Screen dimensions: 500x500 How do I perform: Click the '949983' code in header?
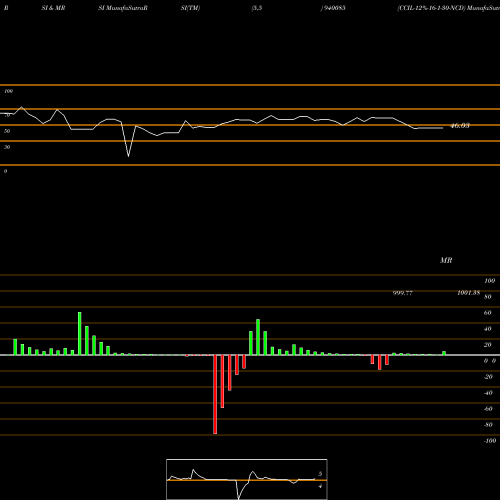pos(334,8)
